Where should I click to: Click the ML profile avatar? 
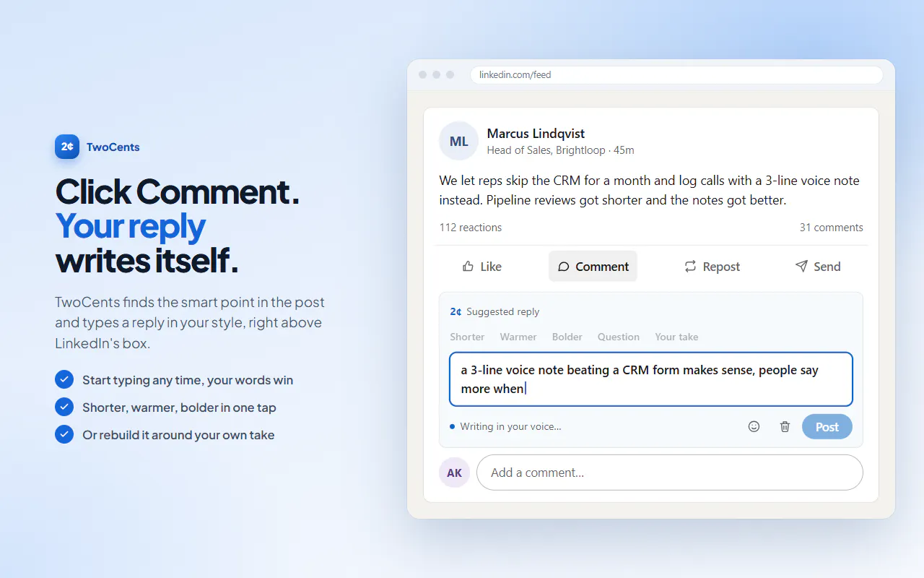tap(458, 141)
